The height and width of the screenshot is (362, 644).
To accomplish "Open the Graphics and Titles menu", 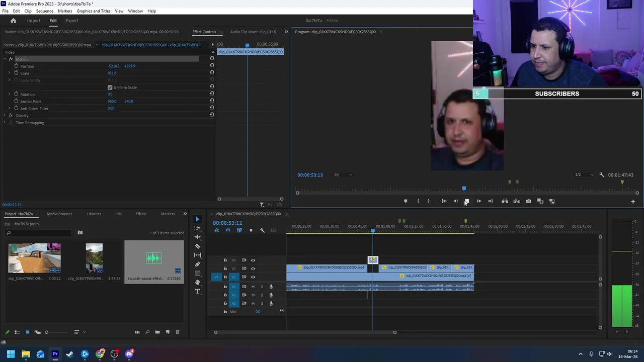I will (x=94, y=11).
